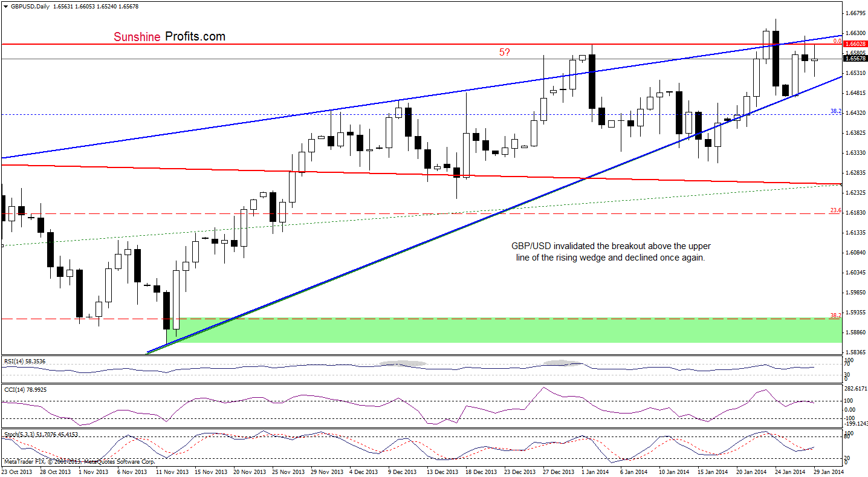The width and height of the screenshot is (868, 477).
Task: Select the 18 Dec 2013 date label
Action: [x=481, y=472]
